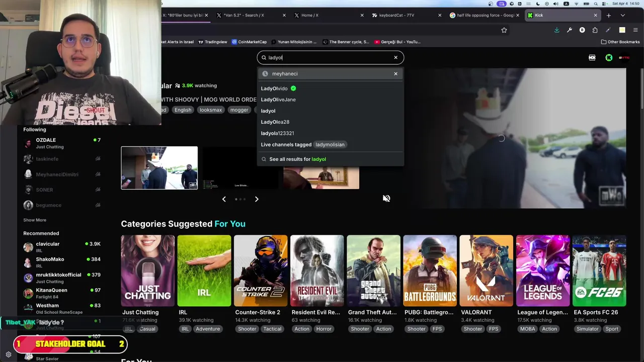Open the user profile avatar menu
Viewport: 644px width, 362px height.
tap(624, 57)
